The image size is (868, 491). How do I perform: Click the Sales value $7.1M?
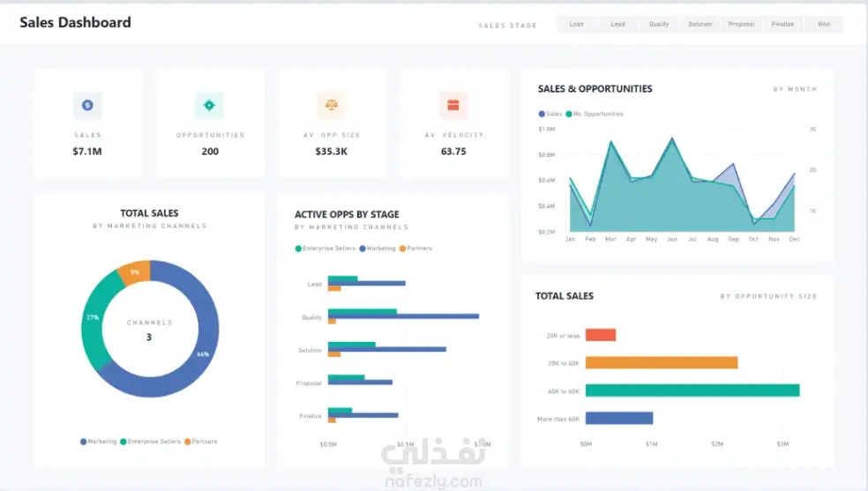(x=87, y=152)
